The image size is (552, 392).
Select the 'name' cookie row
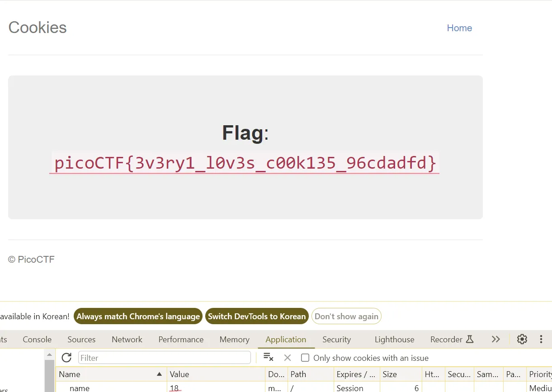(304, 388)
